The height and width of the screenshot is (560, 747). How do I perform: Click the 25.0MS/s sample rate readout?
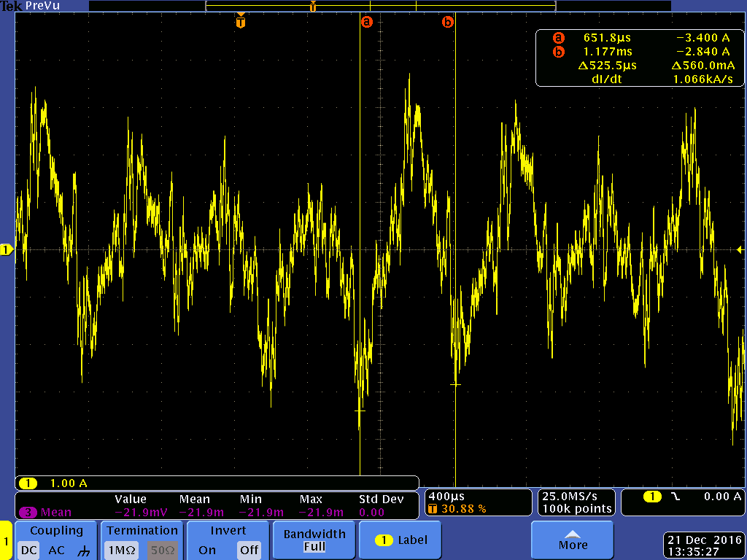point(569,496)
